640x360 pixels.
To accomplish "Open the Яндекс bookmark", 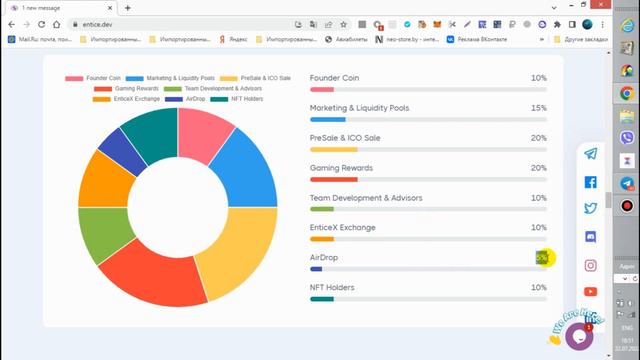I will 233,40.
